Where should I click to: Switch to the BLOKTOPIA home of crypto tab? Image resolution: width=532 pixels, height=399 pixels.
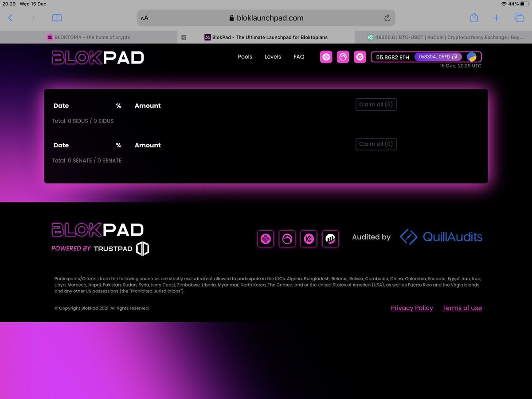point(89,37)
